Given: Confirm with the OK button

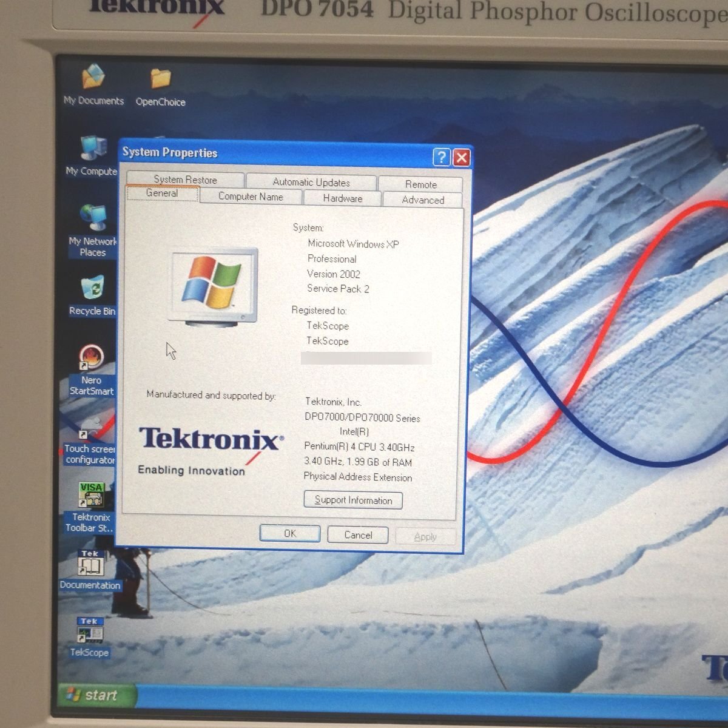Looking at the screenshot, I should coord(290,533).
